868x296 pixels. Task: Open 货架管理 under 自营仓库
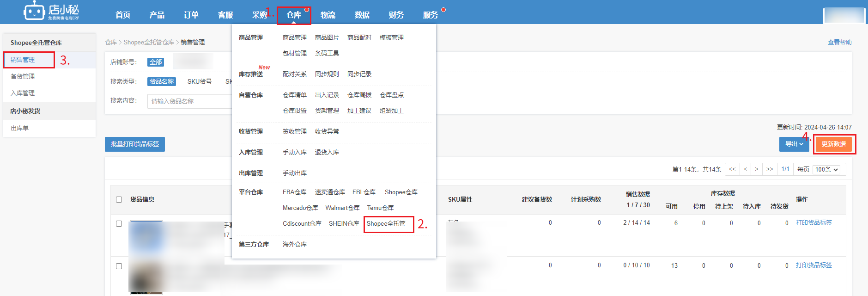327,111
